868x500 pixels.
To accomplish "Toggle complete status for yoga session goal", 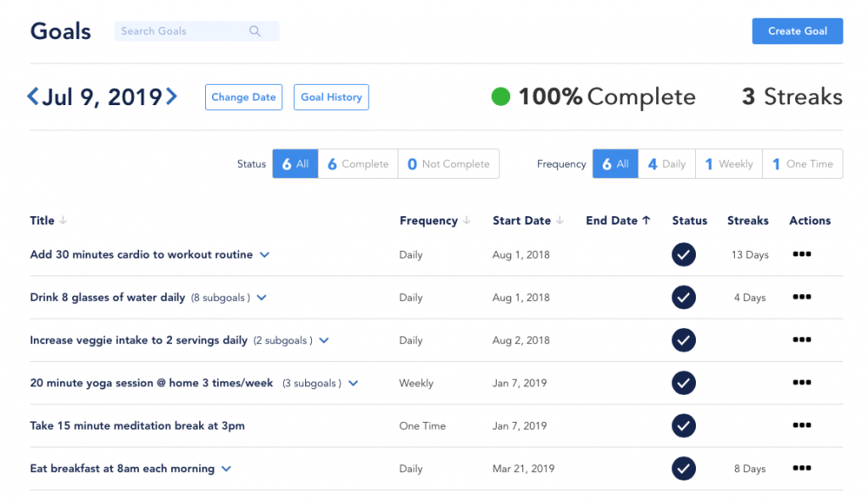I will 684,382.
